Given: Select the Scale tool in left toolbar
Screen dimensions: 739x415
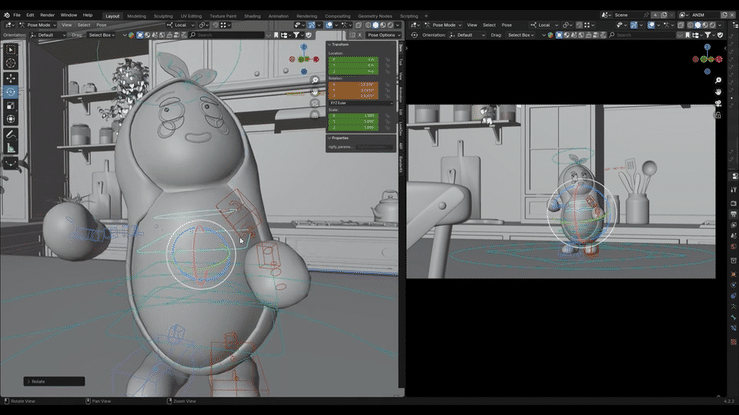Looking at the screenshot, I should click(11, 106).
